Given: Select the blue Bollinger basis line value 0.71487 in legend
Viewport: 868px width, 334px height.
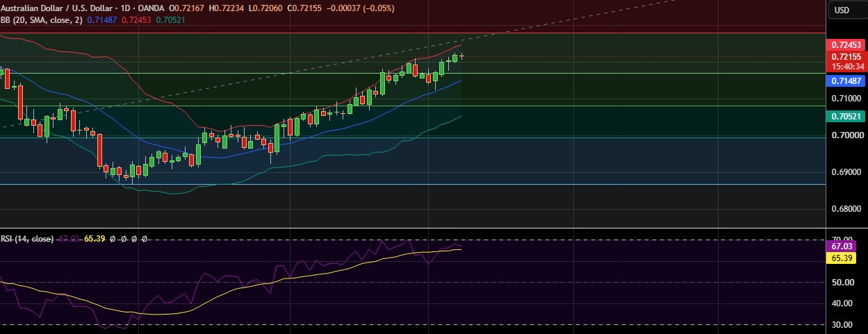Looking at the screenshot, I should point(102,19).
